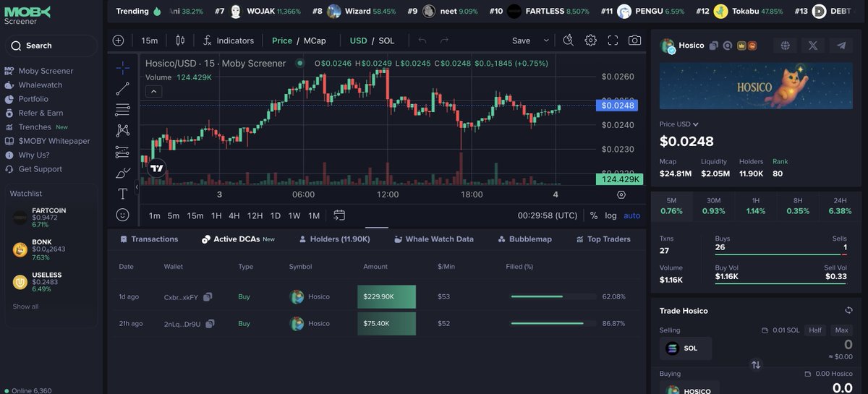
Task: Open the Hosico X profile
Action: pos(813,46)
